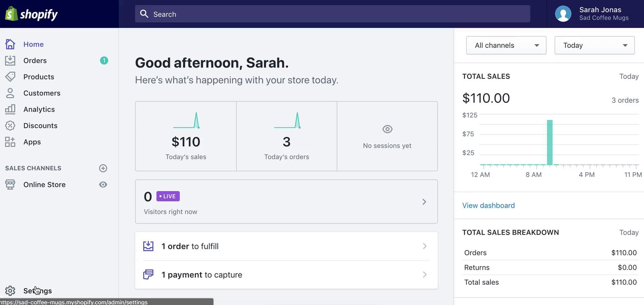The image size is (644, 305).
Task: Go to Customers in the sidebar
Action: (x=42, y=93)
